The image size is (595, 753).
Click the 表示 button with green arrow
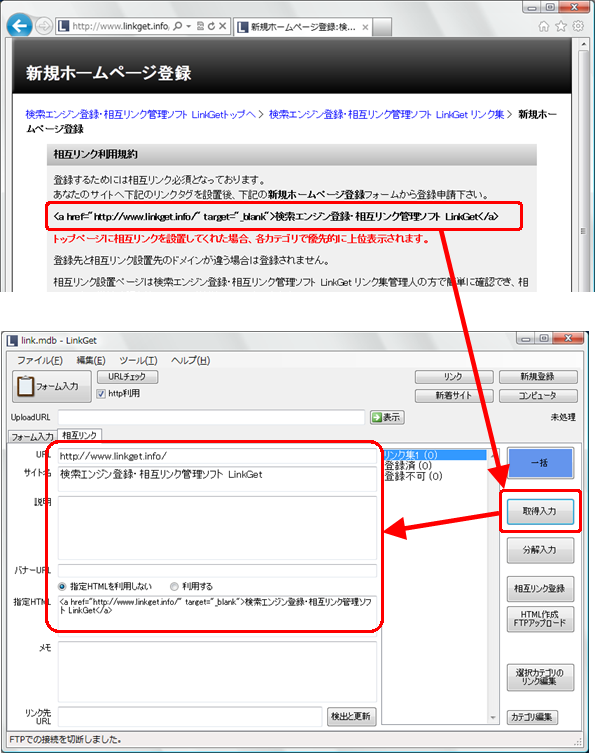click(387, 417)
